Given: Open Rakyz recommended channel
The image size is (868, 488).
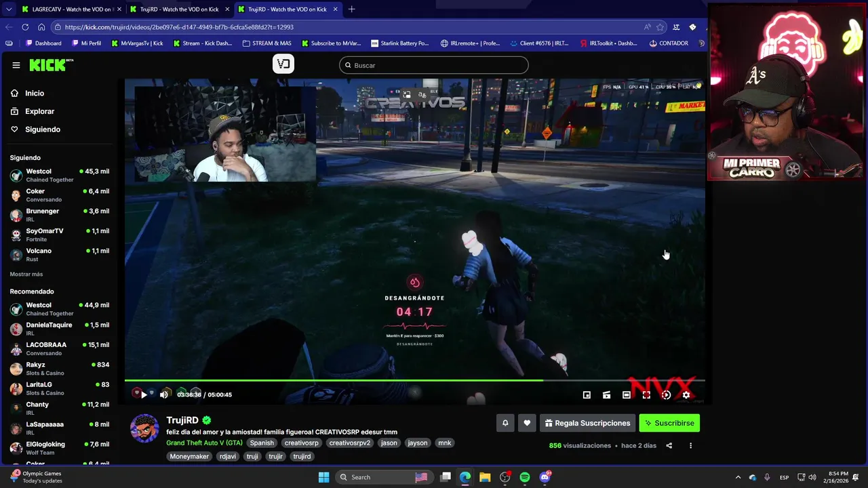Looking at the screenshot, I should pos(60,369).
